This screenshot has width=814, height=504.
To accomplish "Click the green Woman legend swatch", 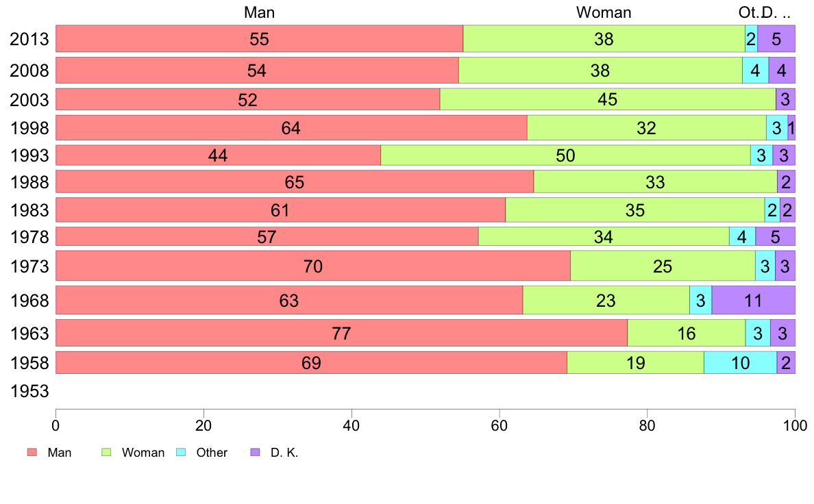I will [106, 453].
